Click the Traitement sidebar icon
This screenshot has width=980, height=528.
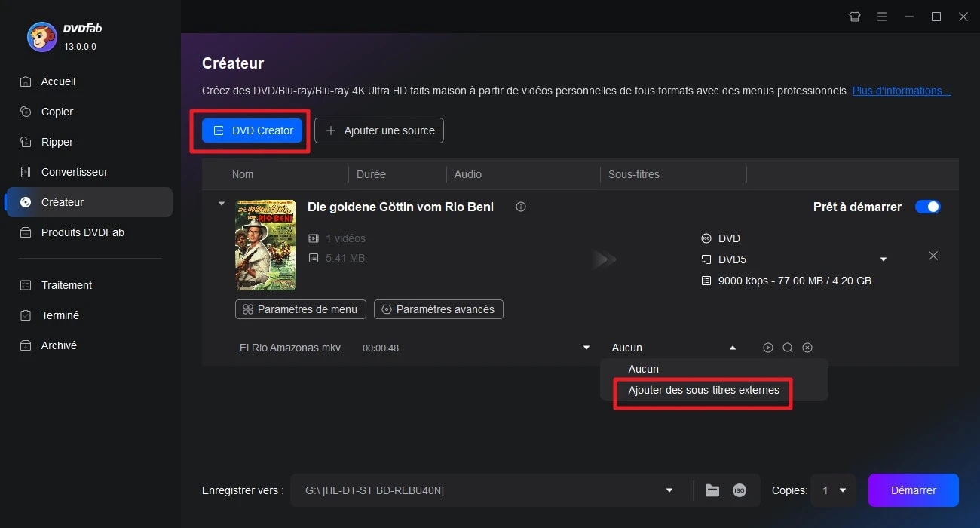(26, 285)
